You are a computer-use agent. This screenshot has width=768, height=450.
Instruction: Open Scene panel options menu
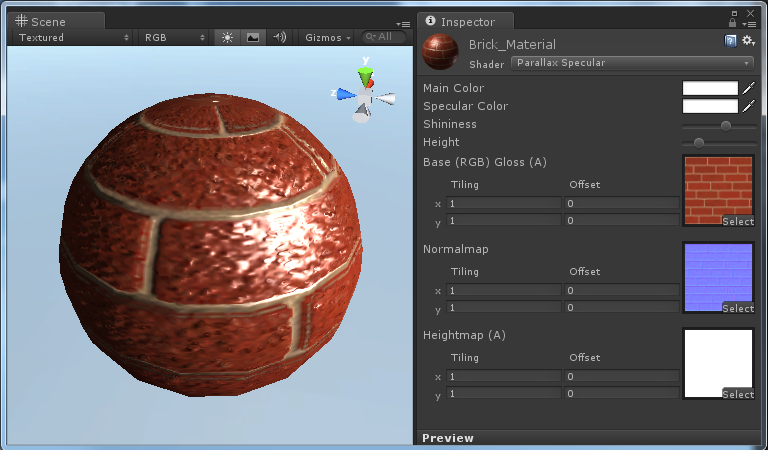tap(403, 24)
